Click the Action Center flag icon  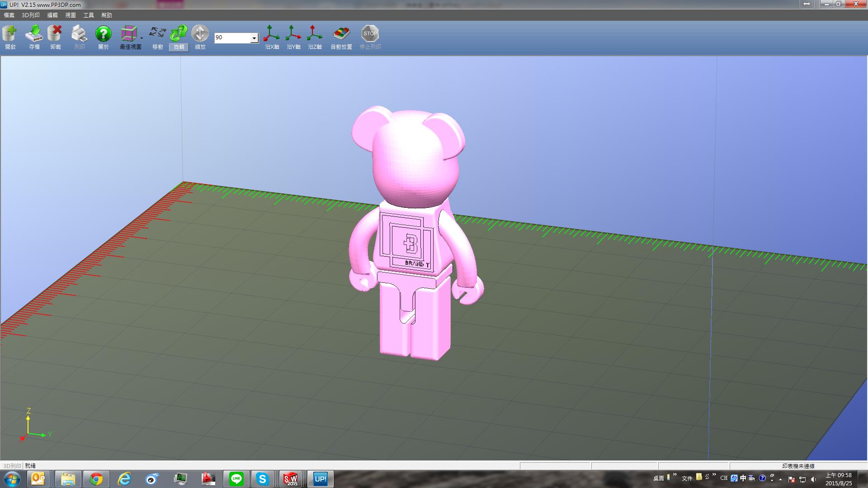click(x=792, y=479)
